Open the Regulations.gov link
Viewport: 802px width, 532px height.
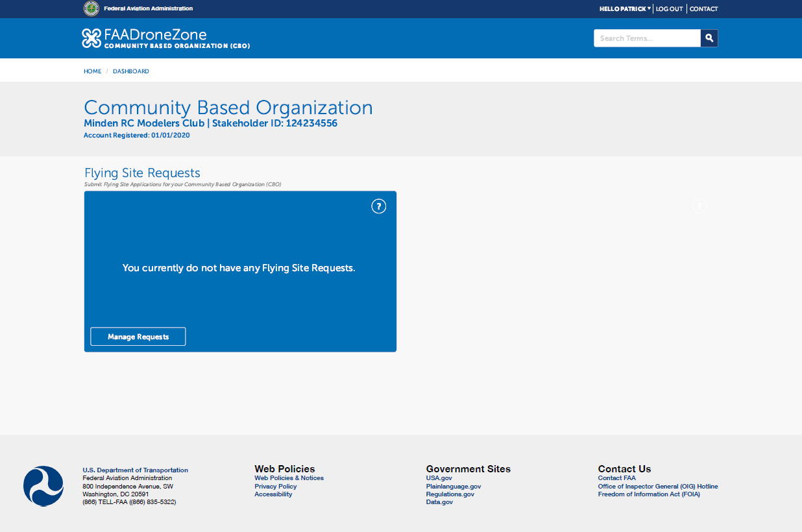pyautogui.click(x=450, y=494)
